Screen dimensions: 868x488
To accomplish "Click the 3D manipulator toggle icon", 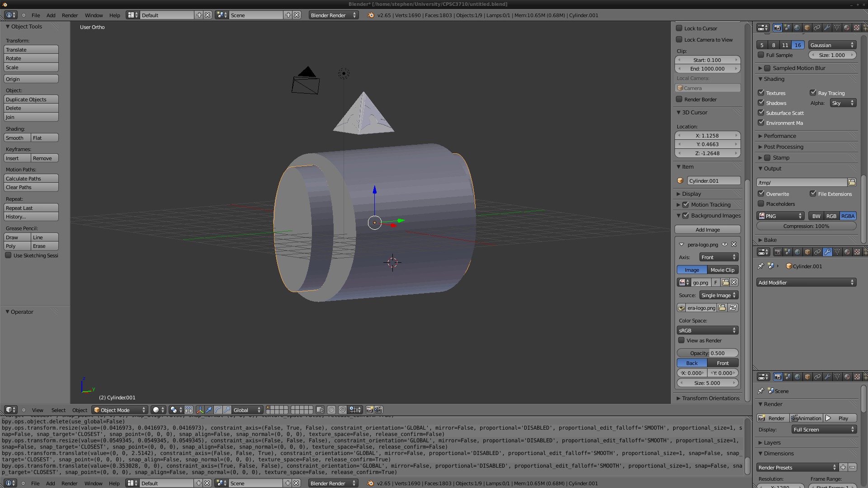I will (x=200, y=410).
